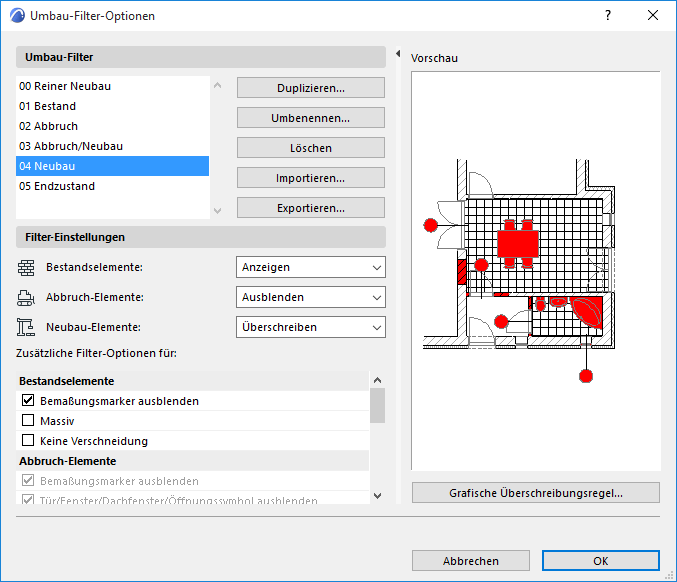Click the Duplizieren... button

[x=311, y=88]
